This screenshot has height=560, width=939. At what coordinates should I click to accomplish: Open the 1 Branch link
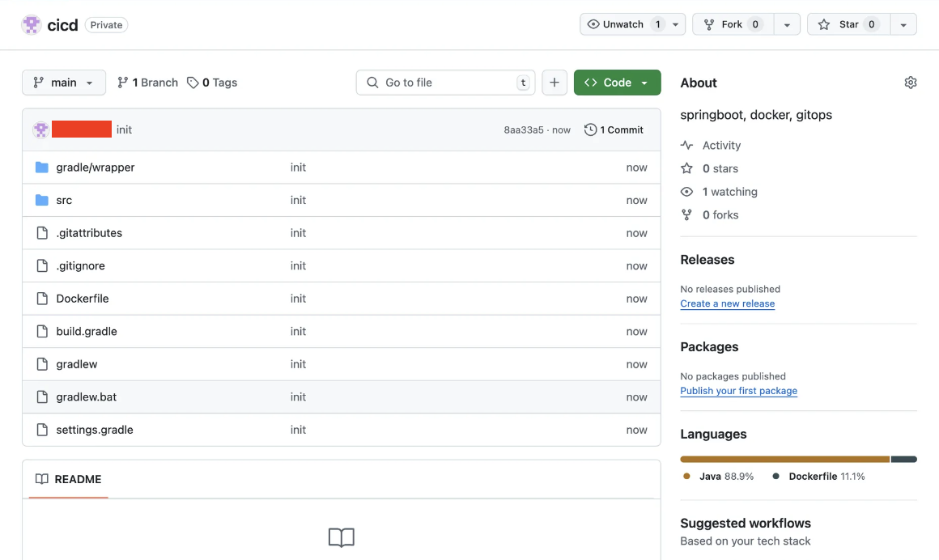pyautogui.click(x=148, y=83)
